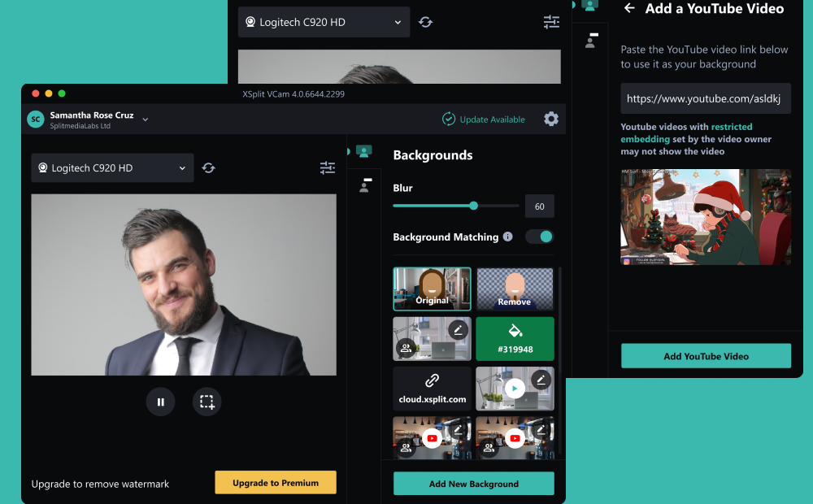Click the SC account avatar
The image size is (813, 504).
tap(35, 119)
